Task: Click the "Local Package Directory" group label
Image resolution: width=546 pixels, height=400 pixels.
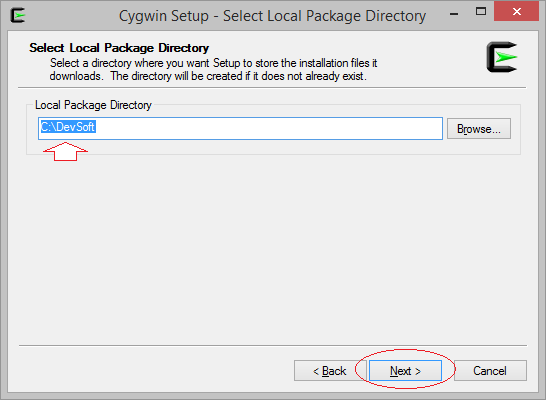Action: [93, 105]
